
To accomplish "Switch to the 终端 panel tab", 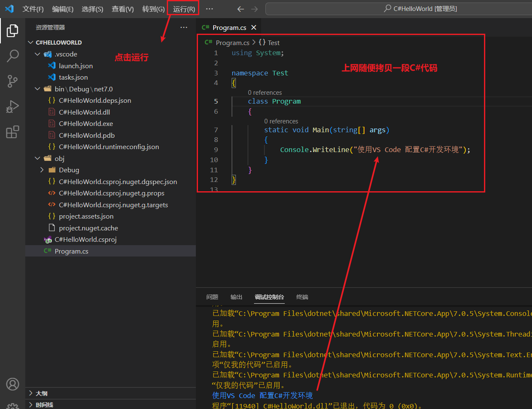I will 302,297.
